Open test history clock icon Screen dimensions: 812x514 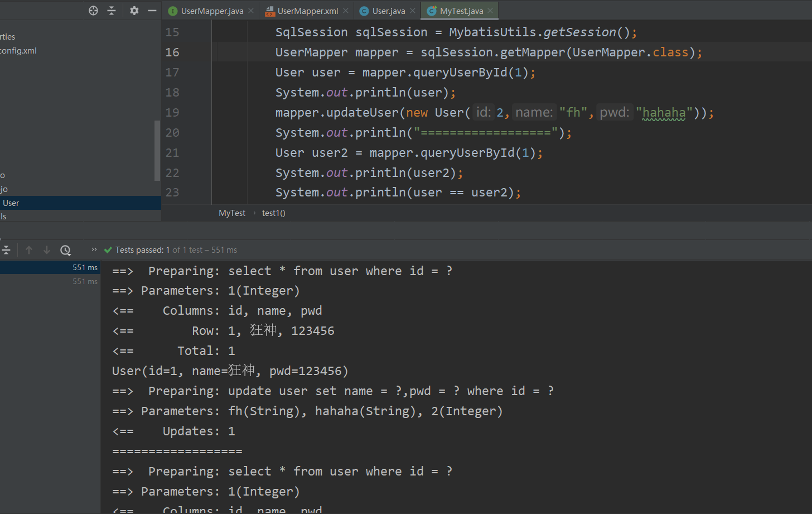(x=66, y=250)
